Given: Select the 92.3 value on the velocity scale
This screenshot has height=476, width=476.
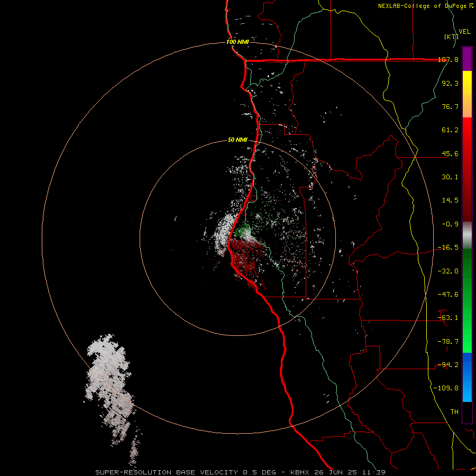Looking at the screenshot, I should point(450,83).
